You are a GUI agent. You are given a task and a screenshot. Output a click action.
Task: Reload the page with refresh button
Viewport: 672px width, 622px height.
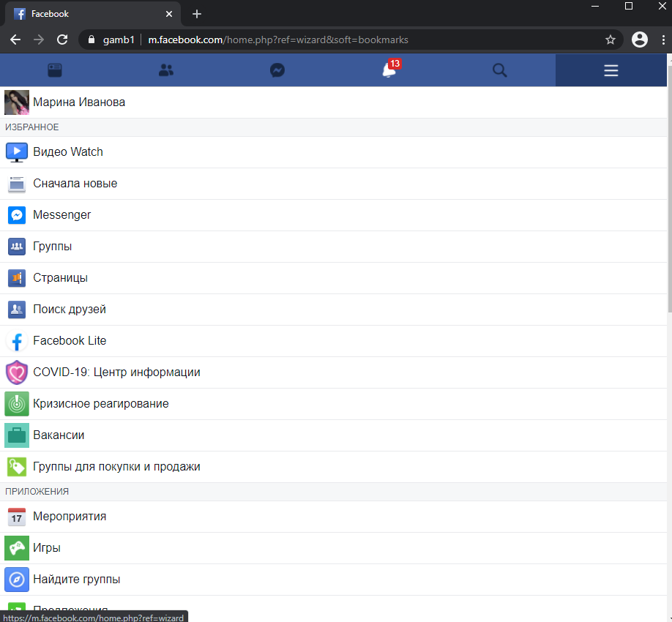[62, 40]
